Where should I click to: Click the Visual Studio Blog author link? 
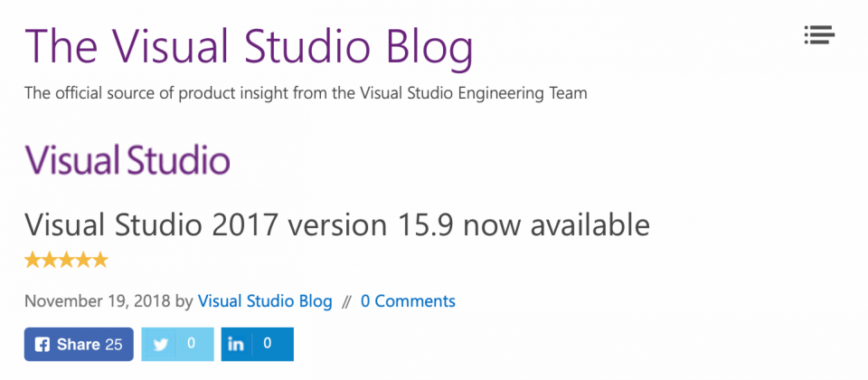(x=265, y=301)
